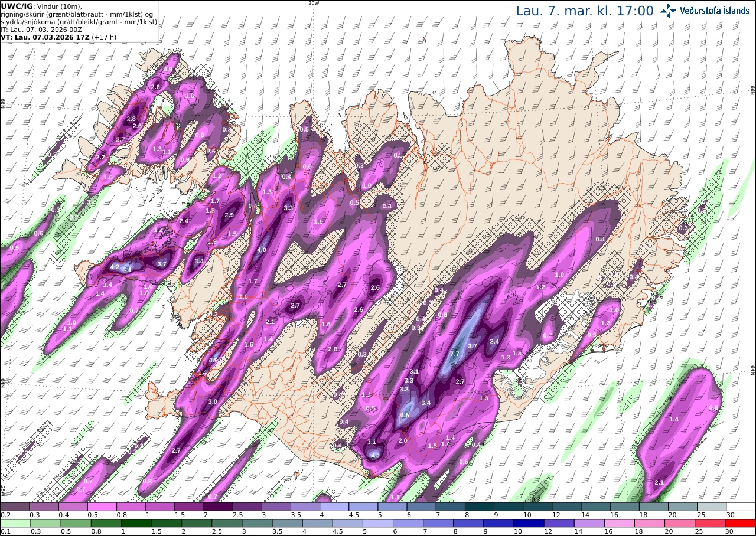Click the "20W" longitude label
The image size is (756, 536).
(314, 3)
